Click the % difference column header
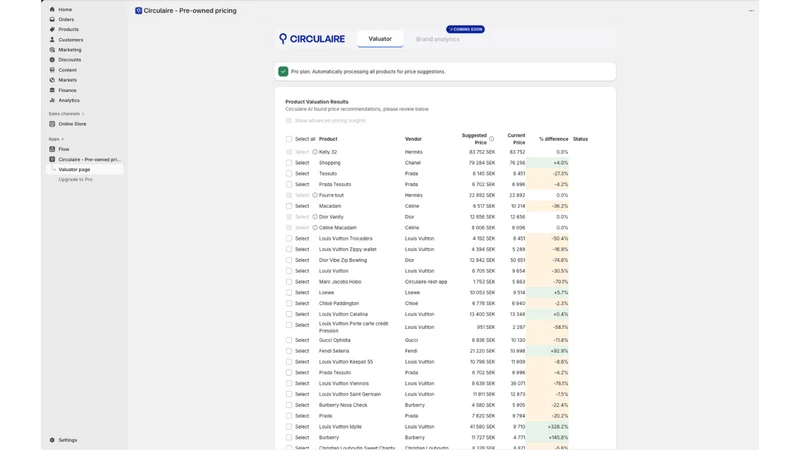 pyautogui.click(x=554, y=139)
